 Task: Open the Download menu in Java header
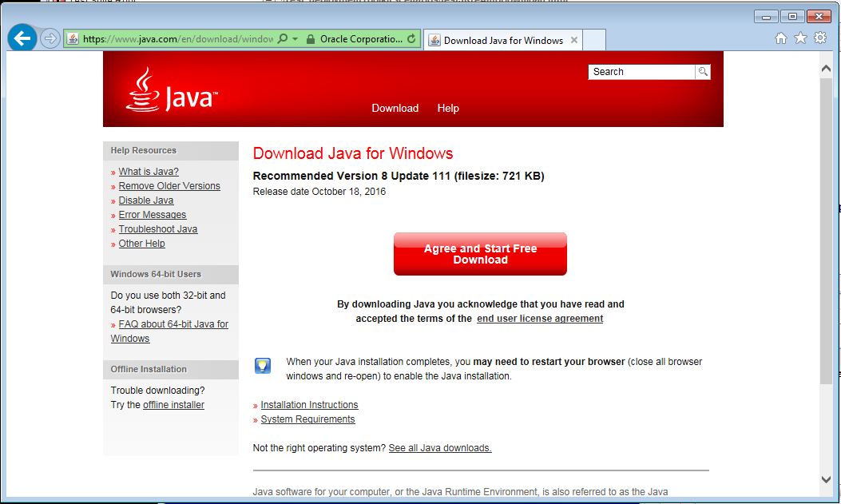pyautogui.click(x=395, y=108)
